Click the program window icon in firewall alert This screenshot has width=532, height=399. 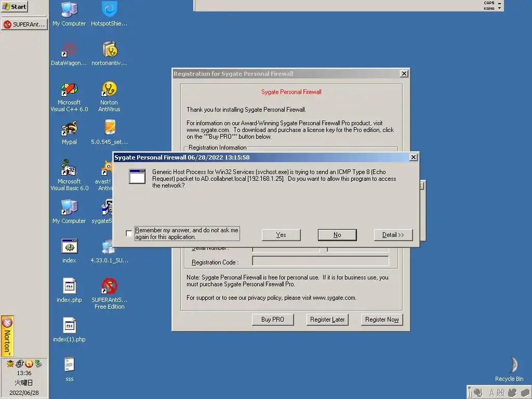pos(137,177)
